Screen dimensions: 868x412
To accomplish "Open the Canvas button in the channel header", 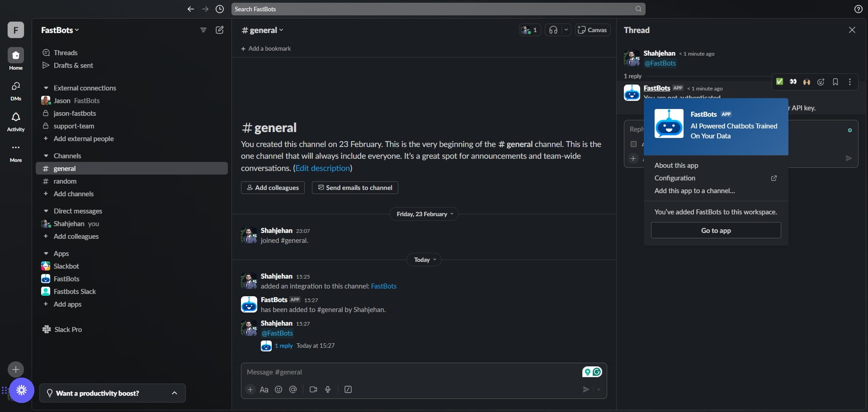I will [x=593, y=30].
